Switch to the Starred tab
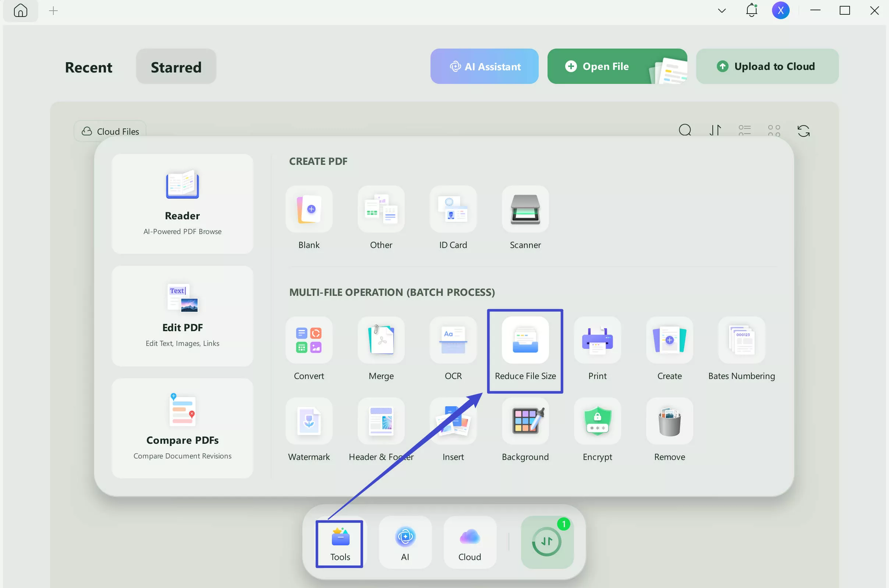889x588 pixels. coord(176,67)
